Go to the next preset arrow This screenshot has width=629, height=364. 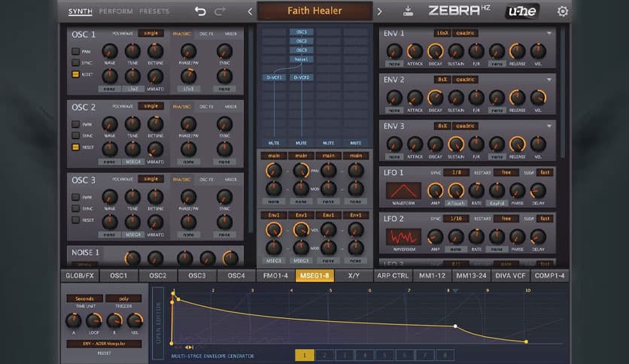(x=379, y=11)
